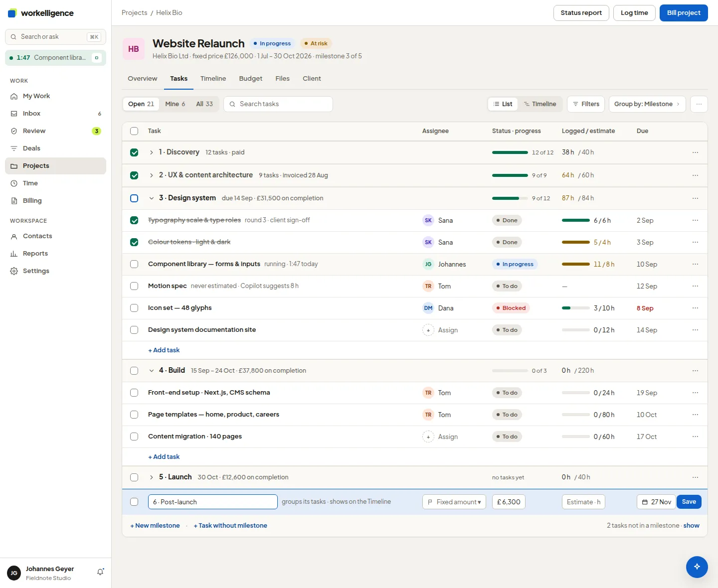Open workspace Settings
The width and height of the screenshot is (718, 588).
55,271
